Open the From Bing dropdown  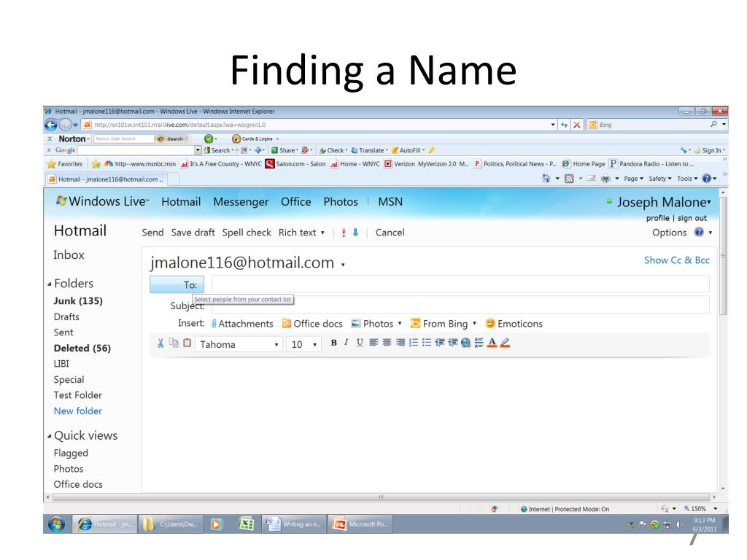[444, 324]
